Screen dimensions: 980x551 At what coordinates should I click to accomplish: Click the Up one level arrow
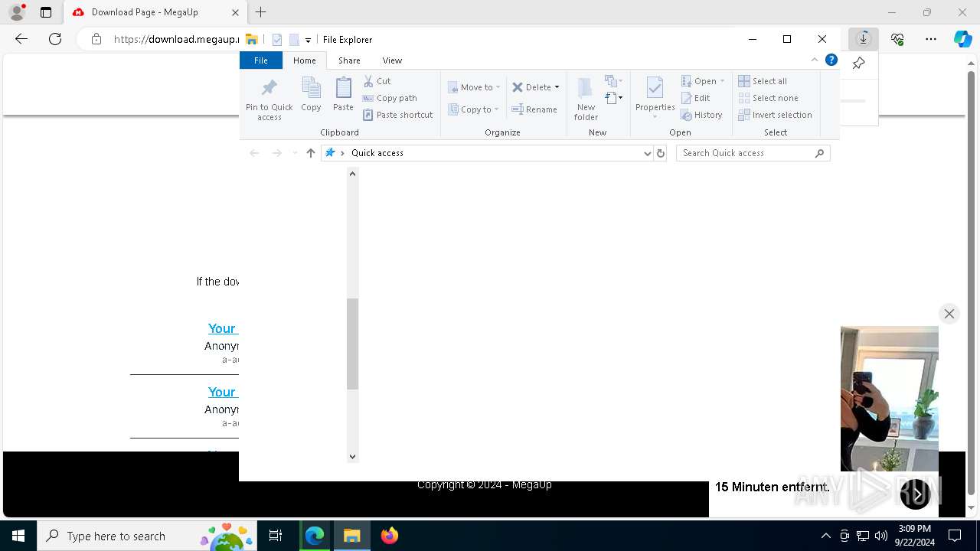click(x=310, y=153)
